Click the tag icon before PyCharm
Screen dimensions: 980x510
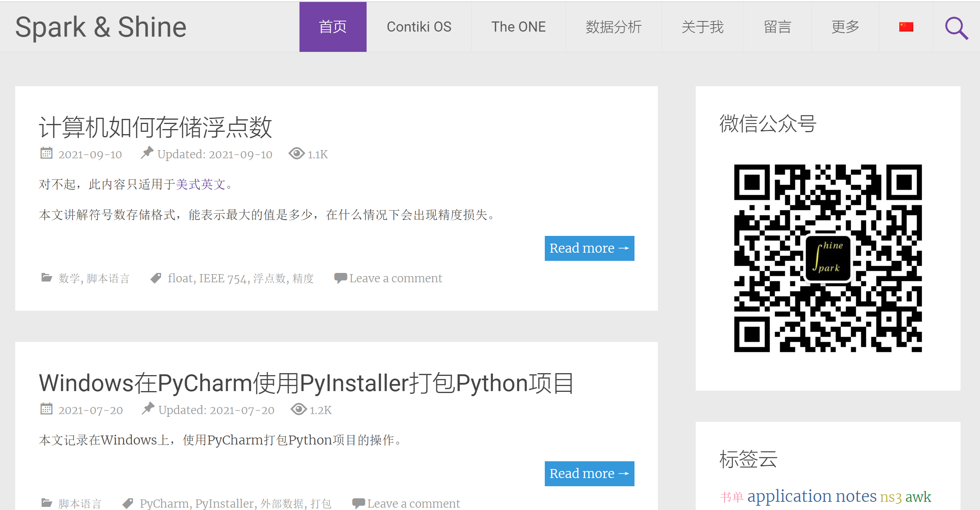[x=128, y=503]
